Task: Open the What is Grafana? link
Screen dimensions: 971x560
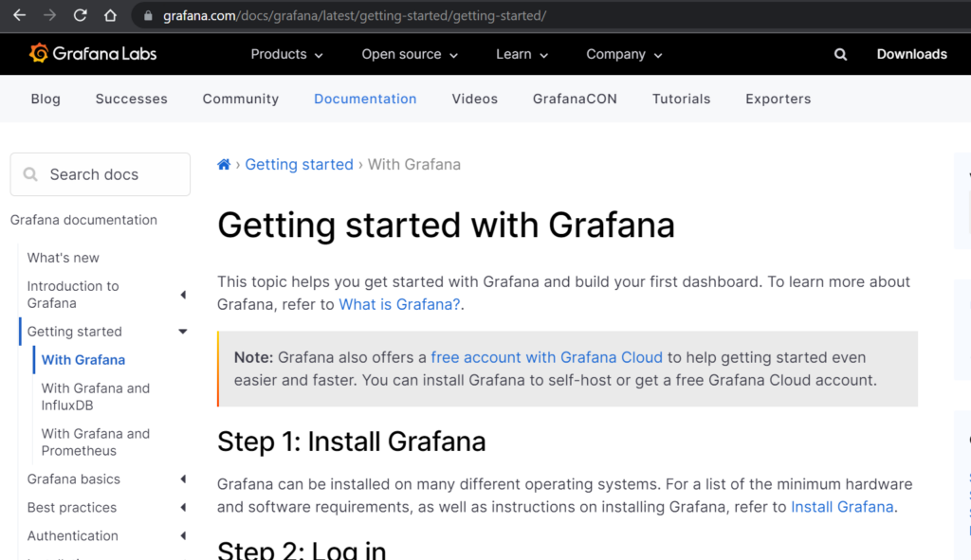Action: pos(399,304)
